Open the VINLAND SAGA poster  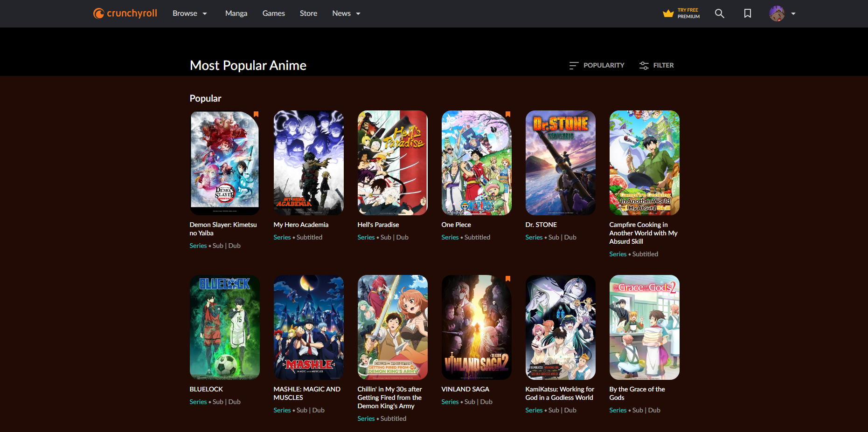(x=477, y=327)
